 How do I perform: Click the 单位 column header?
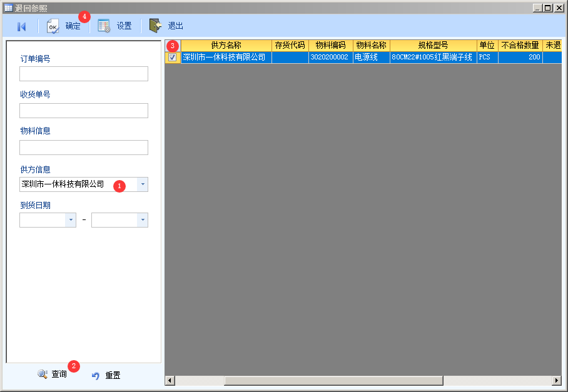point(487,45)
